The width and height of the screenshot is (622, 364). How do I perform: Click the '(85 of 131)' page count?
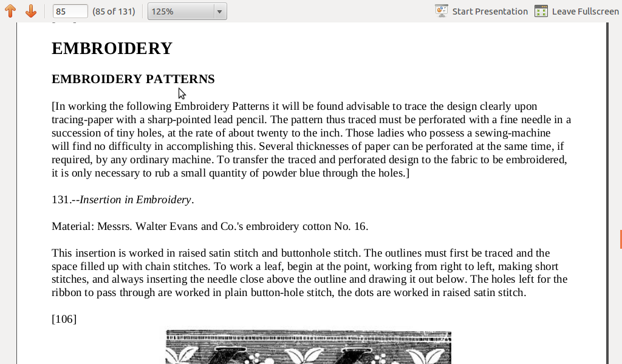(114, 12)
